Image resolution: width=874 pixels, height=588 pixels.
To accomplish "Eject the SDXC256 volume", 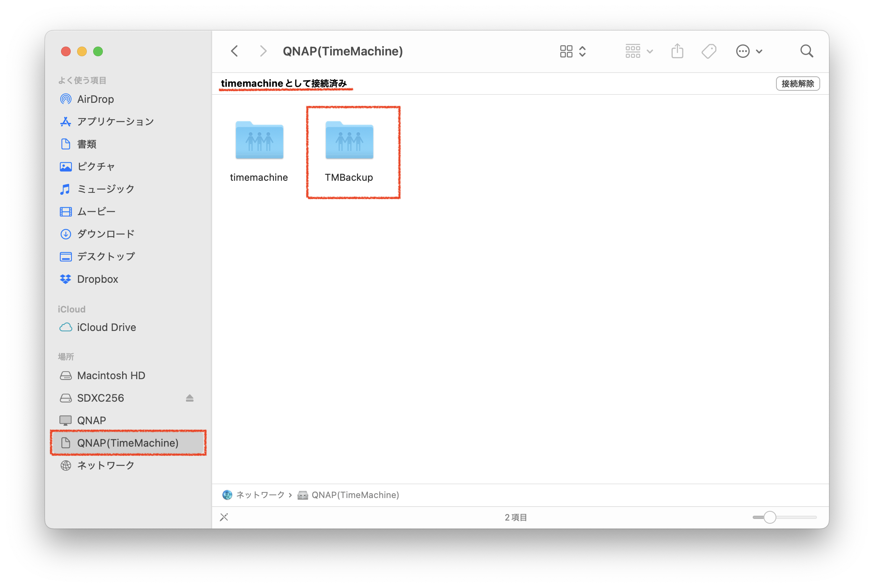I will [x=190, y=398].
